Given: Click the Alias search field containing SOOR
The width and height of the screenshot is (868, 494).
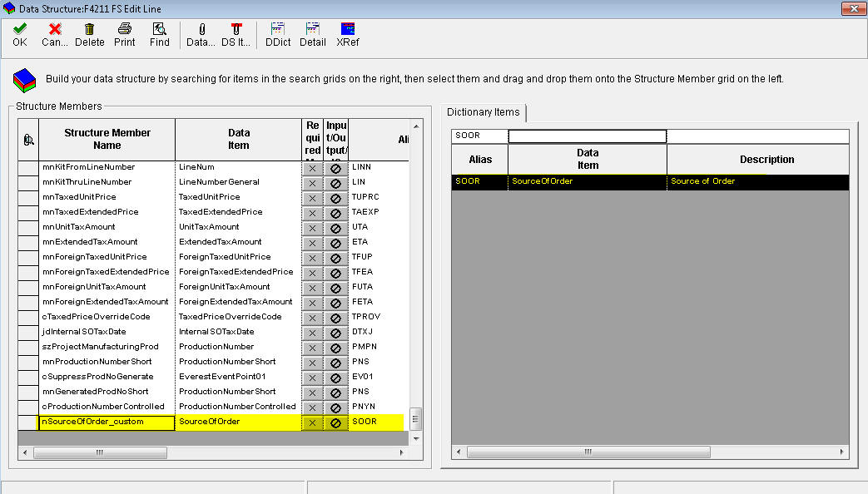Looking at the screenshot, I should click(479, 136).
